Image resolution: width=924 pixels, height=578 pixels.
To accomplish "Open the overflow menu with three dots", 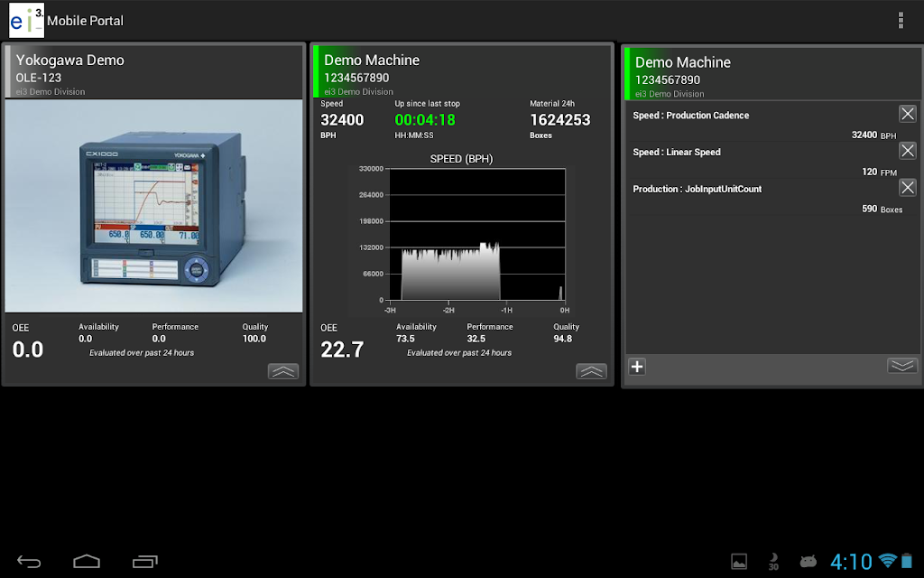I will pos(901,20).
